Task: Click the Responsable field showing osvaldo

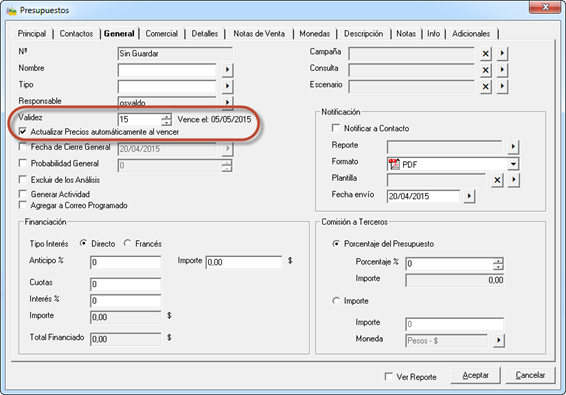Action: [167, 102]
